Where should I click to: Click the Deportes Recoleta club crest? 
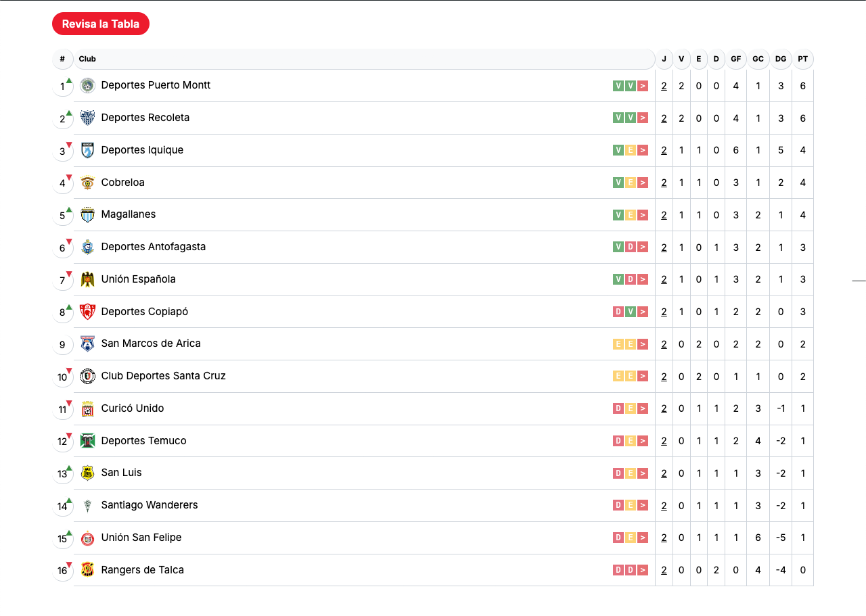point(87,118)
